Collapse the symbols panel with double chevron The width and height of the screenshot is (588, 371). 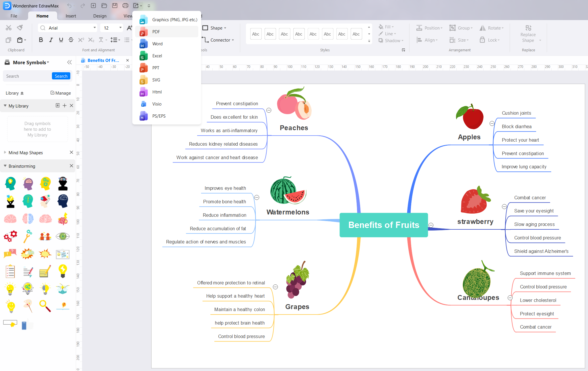69,62
